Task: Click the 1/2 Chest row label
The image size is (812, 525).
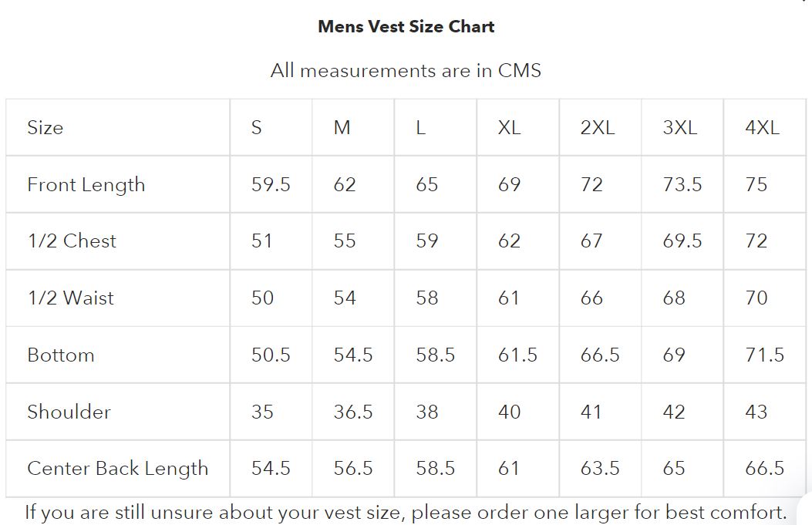Action: coord(72,241)
